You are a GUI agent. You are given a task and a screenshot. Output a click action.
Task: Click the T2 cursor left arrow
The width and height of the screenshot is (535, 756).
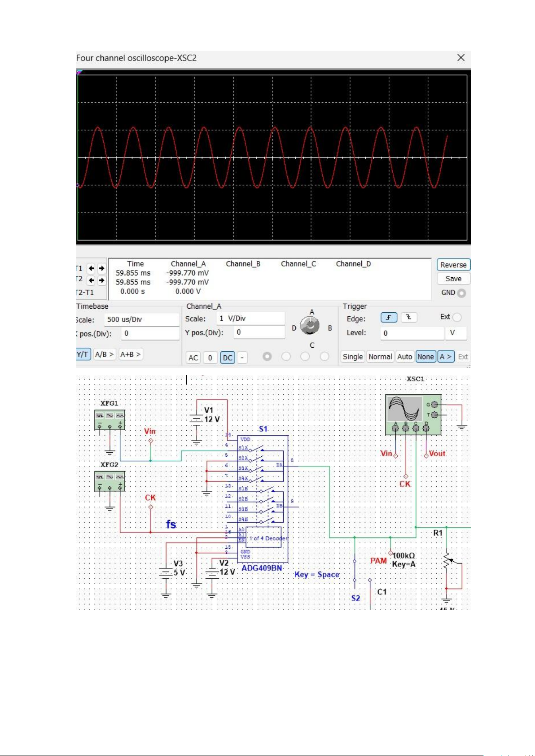point(91,280)
